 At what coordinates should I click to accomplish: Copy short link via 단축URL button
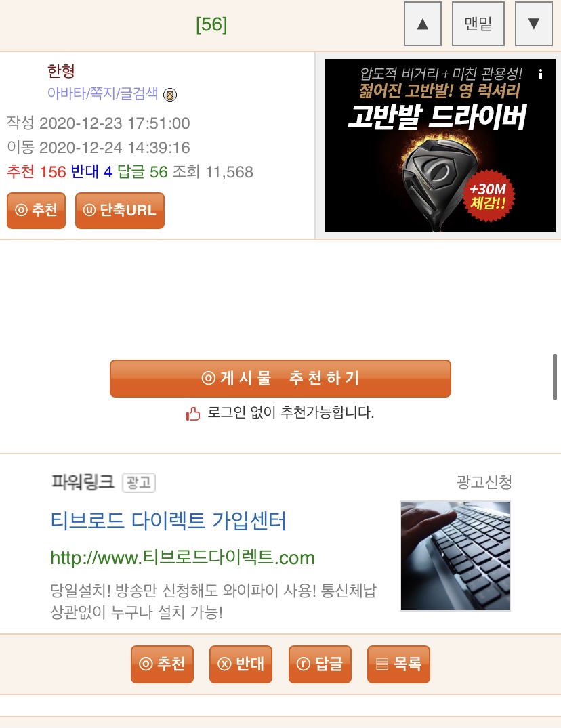pyautogui.click(x=120, y=211)
